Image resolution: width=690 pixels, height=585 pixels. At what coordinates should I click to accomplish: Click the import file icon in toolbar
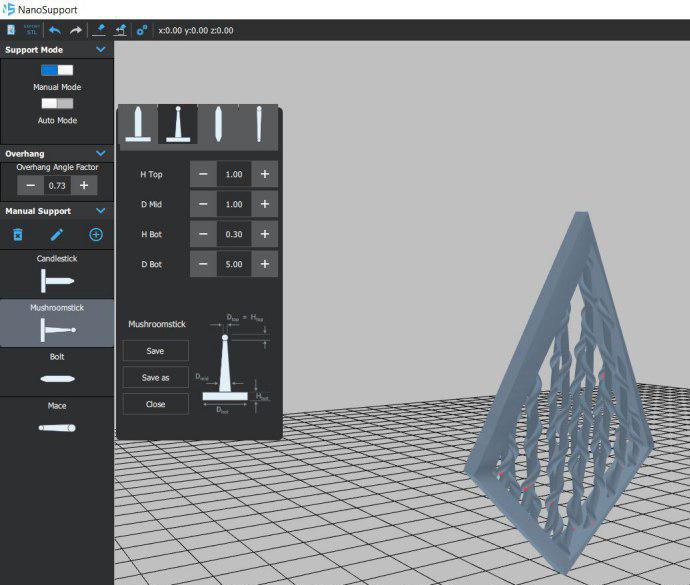11,30
